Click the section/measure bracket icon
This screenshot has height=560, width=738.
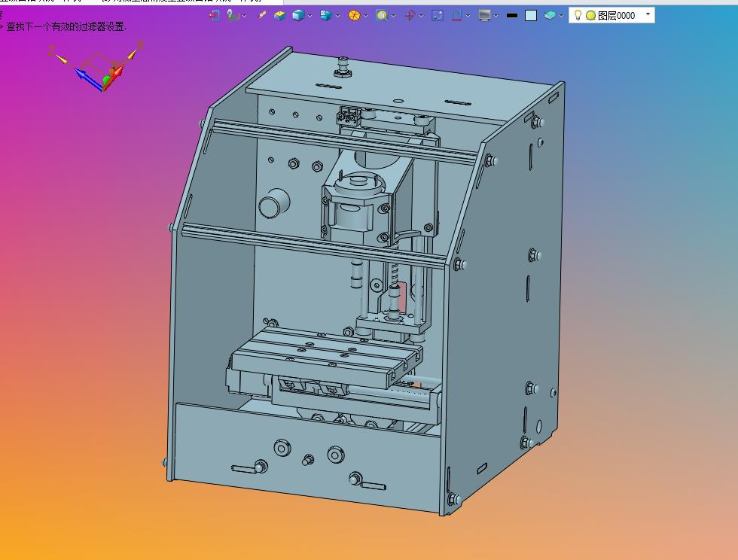[456, 16]
